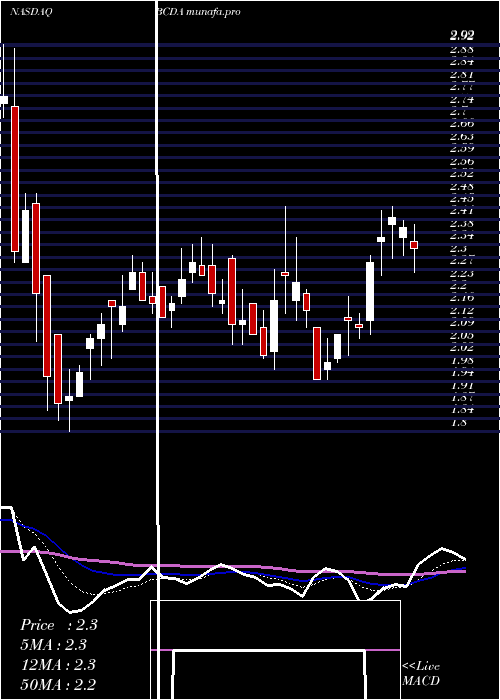The height and width of the screenshot is (700, 500).
Task: Select the 2.59 price axis label
Action: point(462,149)
